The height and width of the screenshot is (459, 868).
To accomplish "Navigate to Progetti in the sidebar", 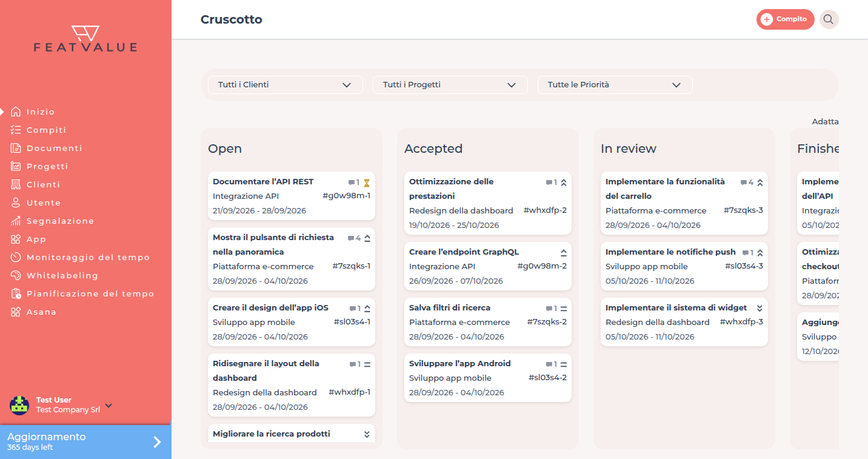I will click(x=47, y=166).
